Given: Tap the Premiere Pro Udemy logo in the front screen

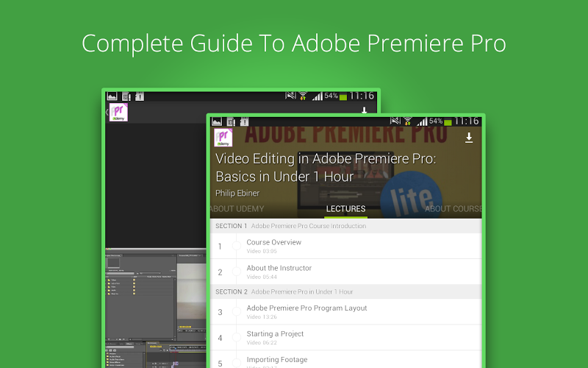Looking at the screenshot, I should (x=223, y=138).
